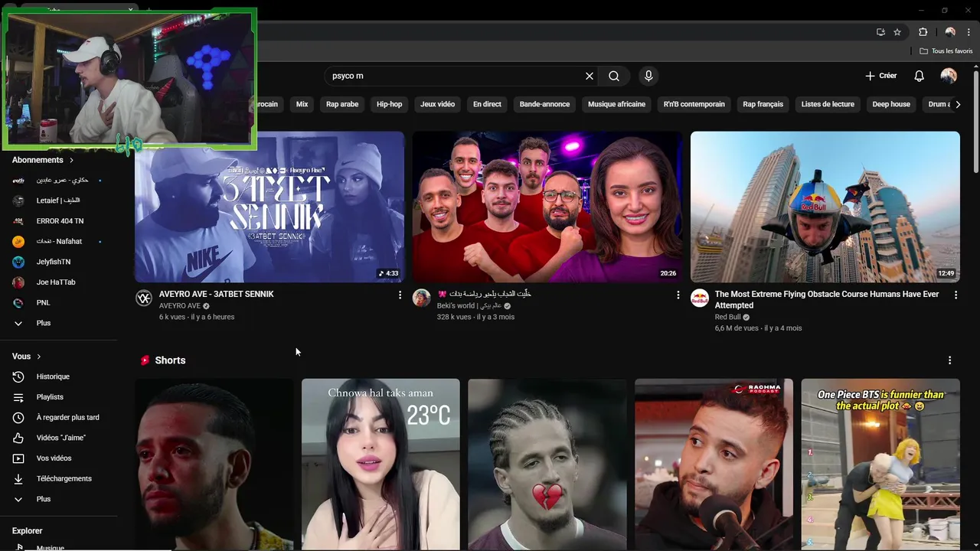Open options menu for the Red Bull video
This screenshot has width=980, height=551.
955,295
